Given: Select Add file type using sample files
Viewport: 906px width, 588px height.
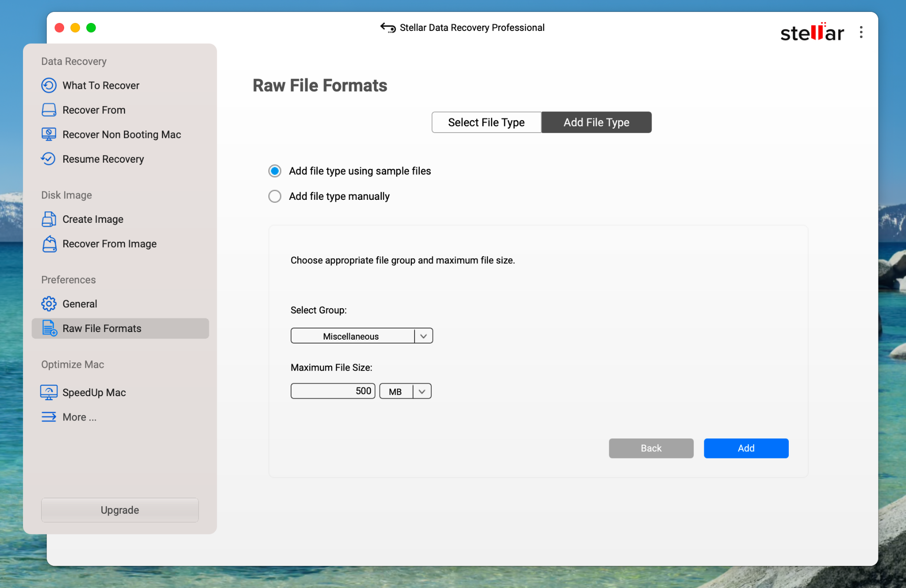Looking at the screenshot, I should pyautogui.click(x=275, y=171).
